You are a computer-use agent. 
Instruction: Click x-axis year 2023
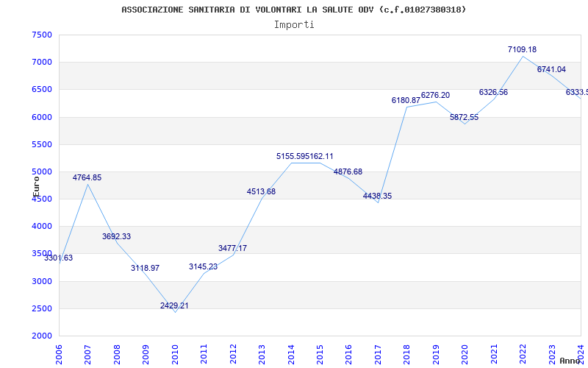tap(552, 354)
